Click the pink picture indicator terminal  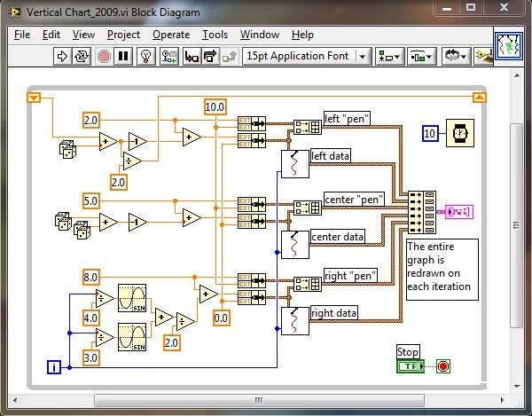[460, 211]
